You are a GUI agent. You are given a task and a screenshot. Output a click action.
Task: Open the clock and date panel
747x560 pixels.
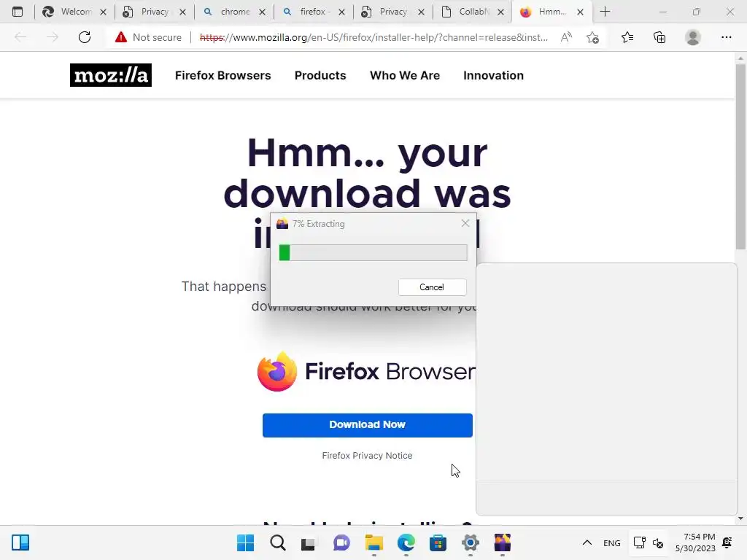(x=695, y=542)
